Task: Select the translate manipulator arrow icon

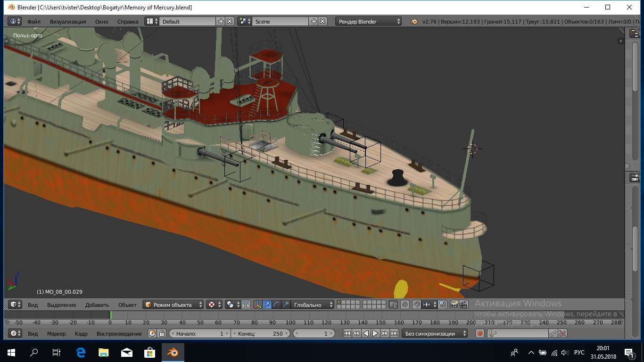Action: [x=267, y=304]
